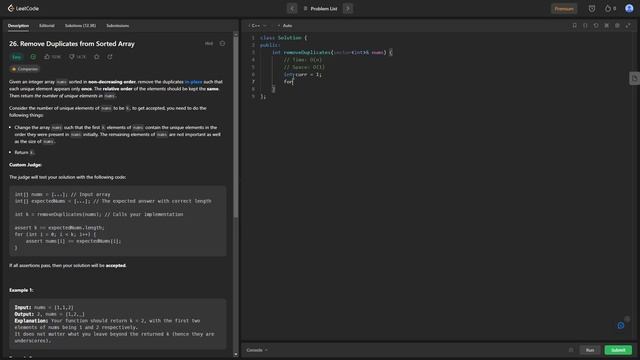
Task: Run the code
Action: tap(590, 350)
